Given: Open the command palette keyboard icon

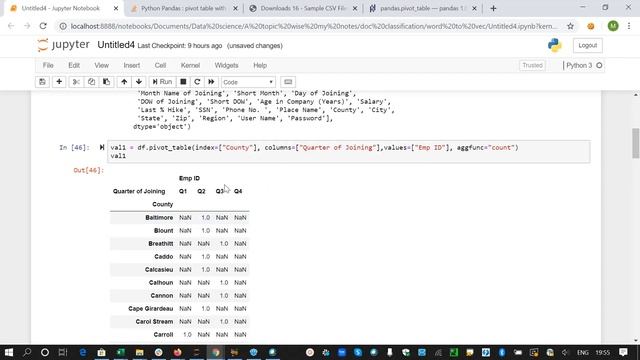Looking at the screenshot, I should pyautogui.click(x=288, y=82).
